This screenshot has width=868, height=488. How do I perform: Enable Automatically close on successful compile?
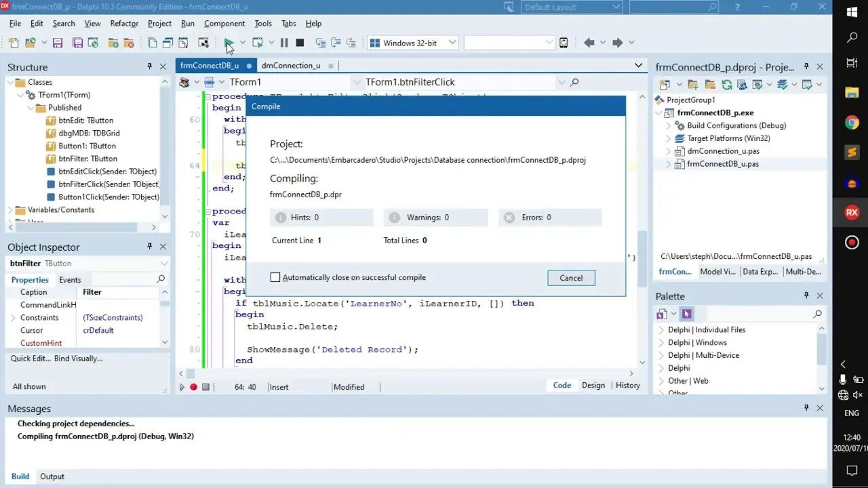click(275, 277)
